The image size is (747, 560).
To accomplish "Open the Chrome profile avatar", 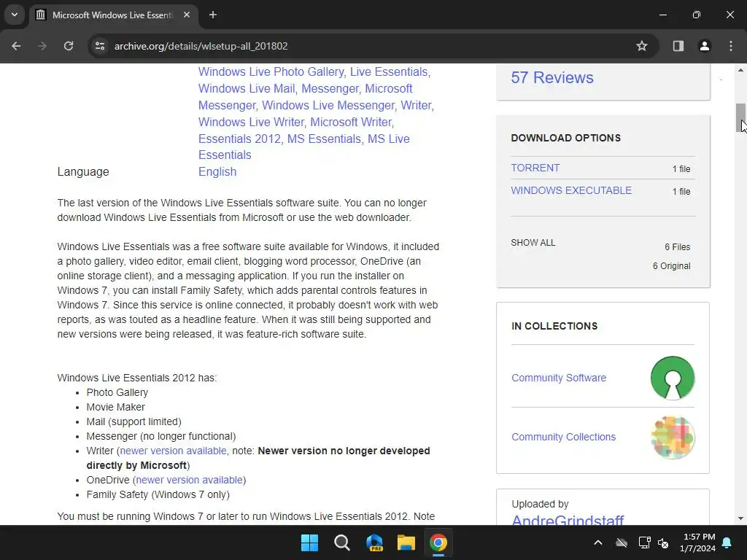I will click(x=705, y=46).
